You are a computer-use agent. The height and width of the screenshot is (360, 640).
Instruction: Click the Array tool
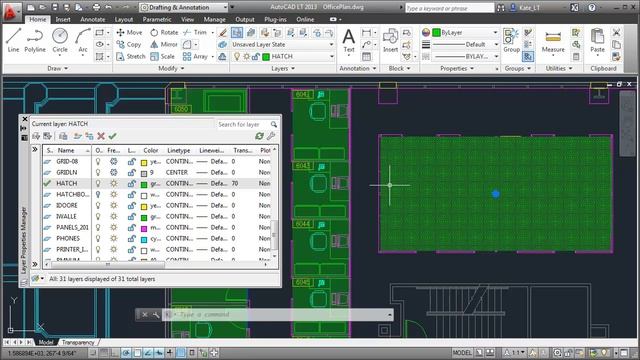pyautogui.click(x=195, y=56)
